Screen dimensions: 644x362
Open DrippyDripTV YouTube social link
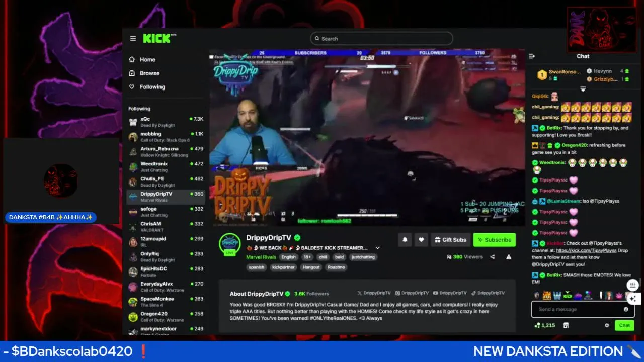point(450,293)
